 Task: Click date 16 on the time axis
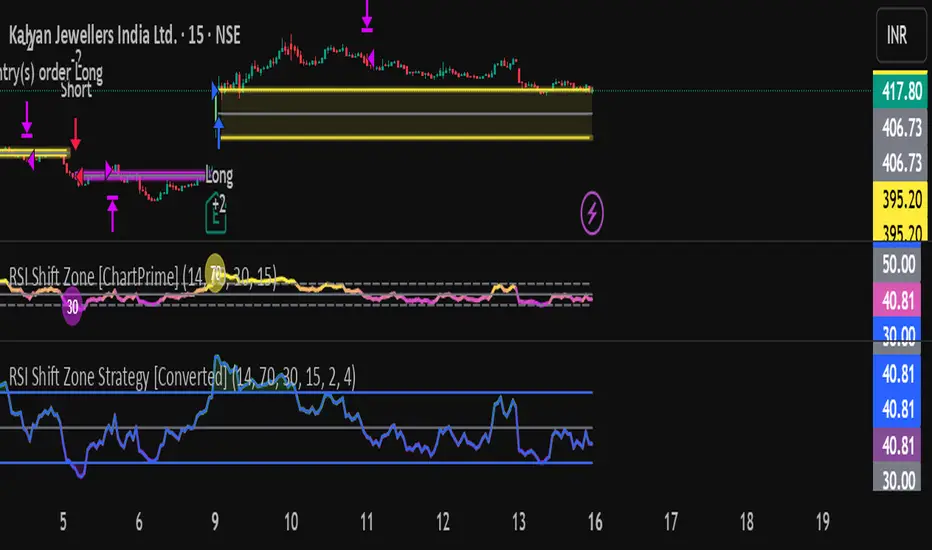click(595, 521)
